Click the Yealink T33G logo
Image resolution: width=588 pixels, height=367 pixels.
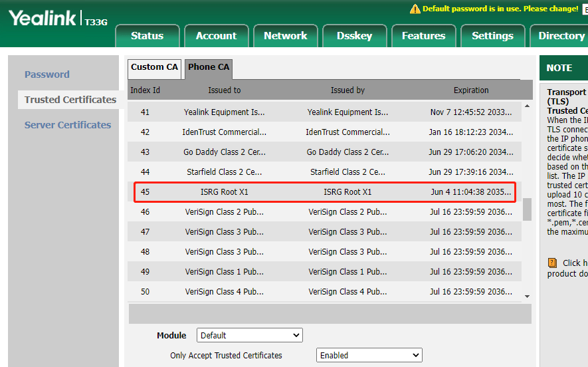coord(58,19)
